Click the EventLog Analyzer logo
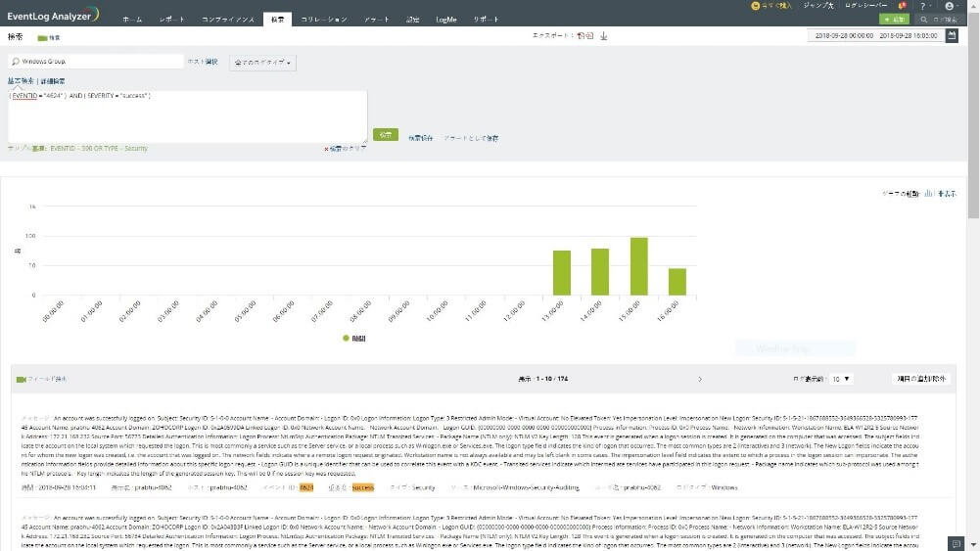 tap(53, 15)
